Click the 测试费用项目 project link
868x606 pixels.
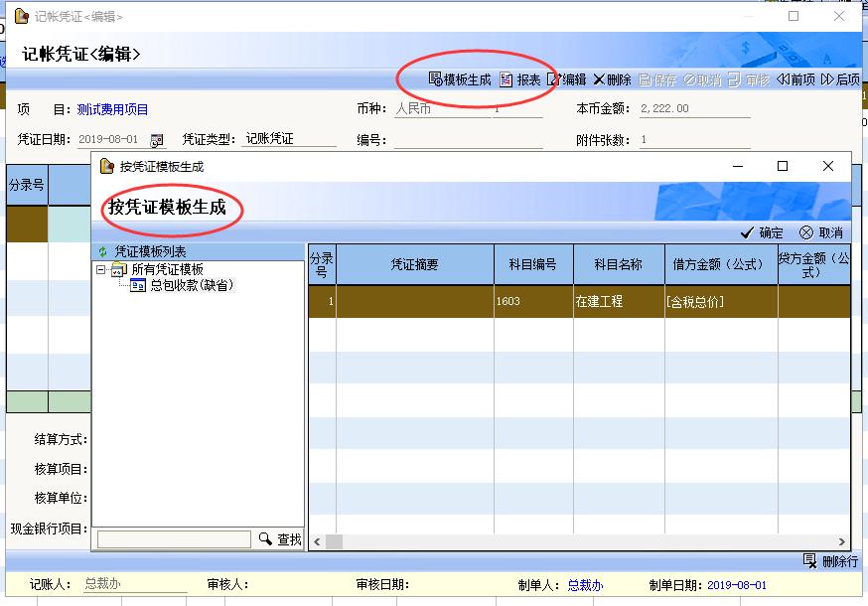(112, 109)
